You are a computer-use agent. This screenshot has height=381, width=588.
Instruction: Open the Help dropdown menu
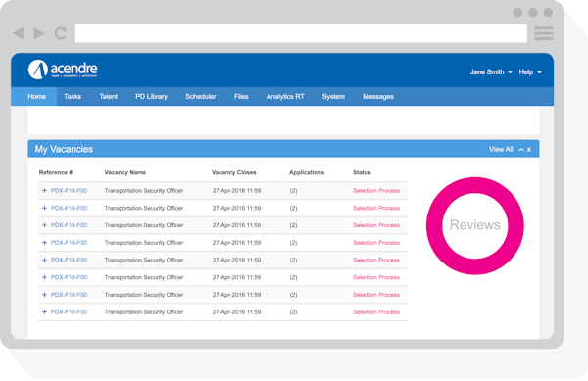coord(530,71)
